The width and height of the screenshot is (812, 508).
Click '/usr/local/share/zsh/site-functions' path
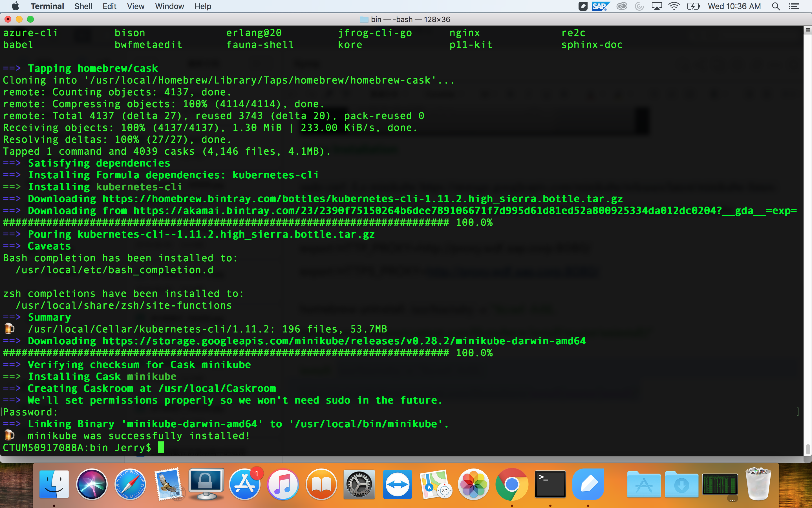(124, 305)
